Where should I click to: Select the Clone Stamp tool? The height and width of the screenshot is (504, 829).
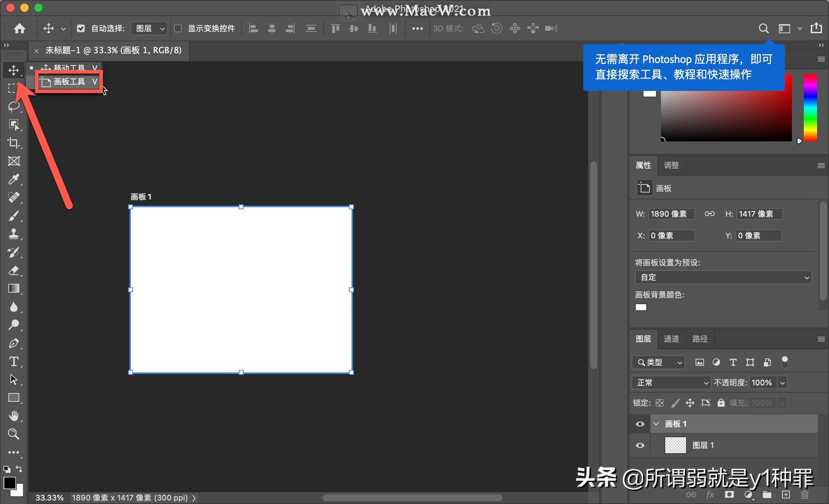14,234
